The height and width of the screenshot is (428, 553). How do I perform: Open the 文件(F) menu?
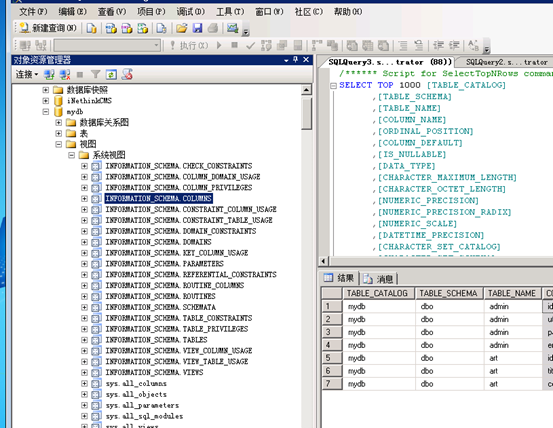(x=33, y=12)
